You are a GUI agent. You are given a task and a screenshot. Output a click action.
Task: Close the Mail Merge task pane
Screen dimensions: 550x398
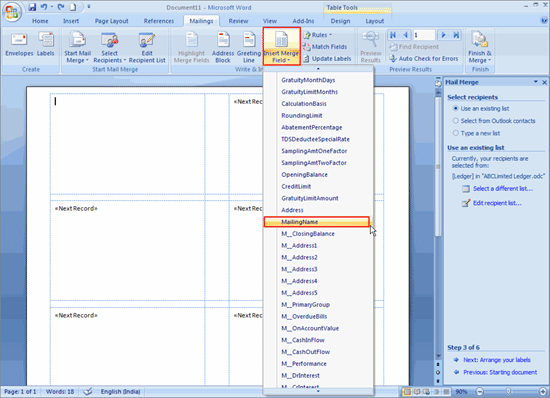pos(544,82)
